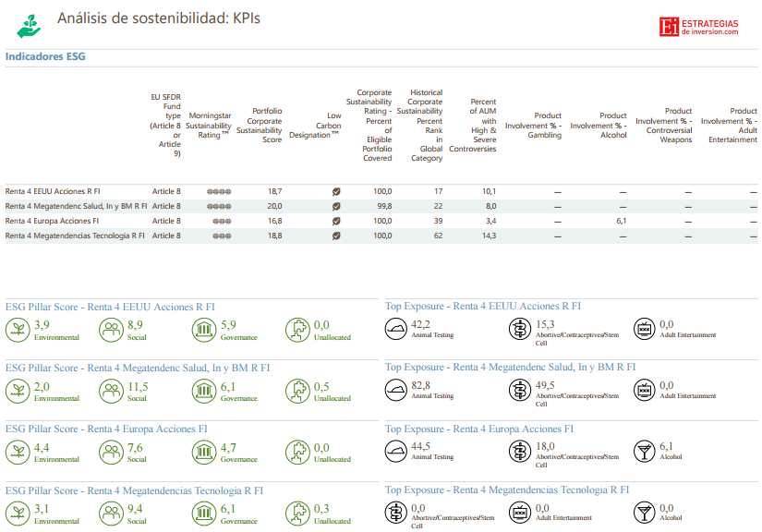Click Environmental icon for Renta 4 EEUU Acciones
The image size is (762, 532).
[18, 329]
